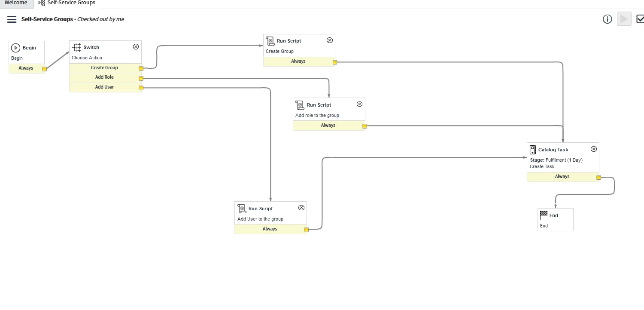Remove the Add User to the group activity
Viewport: 644px width, 310px height.
(301, 208)
